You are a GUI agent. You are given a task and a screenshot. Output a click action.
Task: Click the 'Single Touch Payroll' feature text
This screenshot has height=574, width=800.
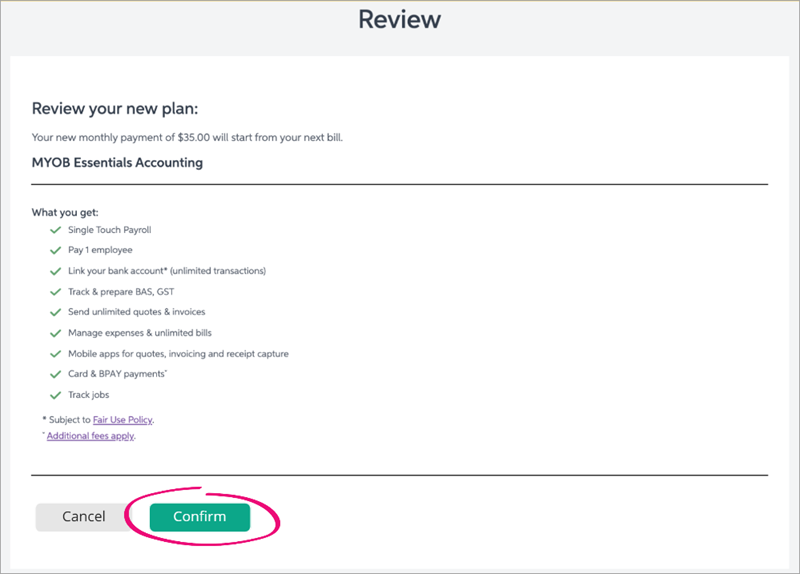[109, 230]
